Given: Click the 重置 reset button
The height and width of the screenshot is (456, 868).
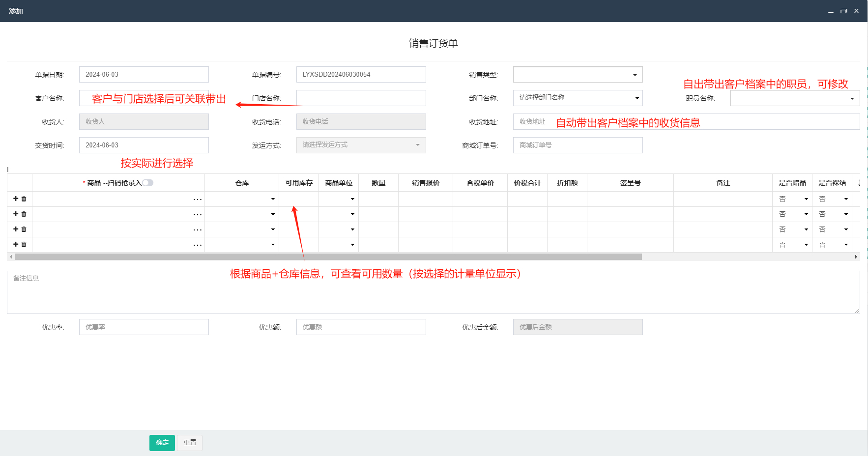Looking at the screenshot, I should coord(190,443).
